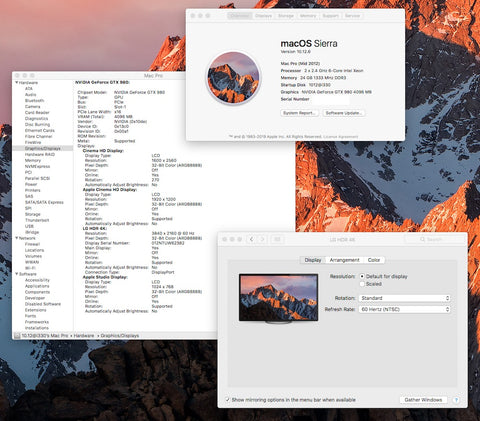Click the Software Update... button
480x421 pixels.
tap(344, 113)
